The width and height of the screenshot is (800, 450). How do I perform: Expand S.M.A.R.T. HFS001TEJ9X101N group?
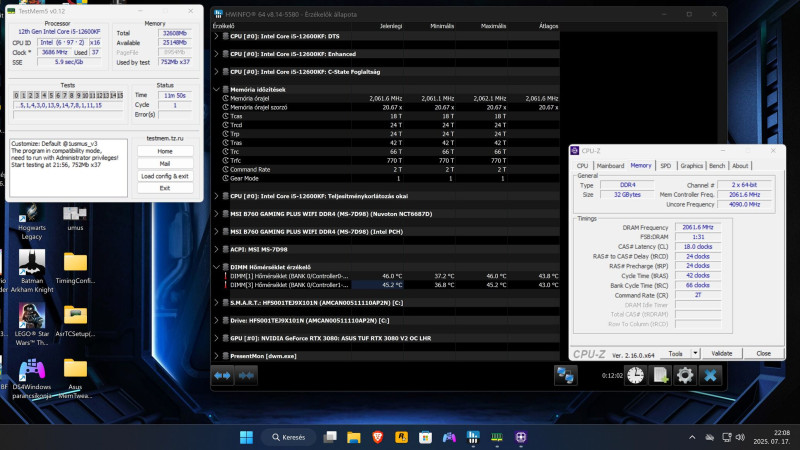pos(216,303)
